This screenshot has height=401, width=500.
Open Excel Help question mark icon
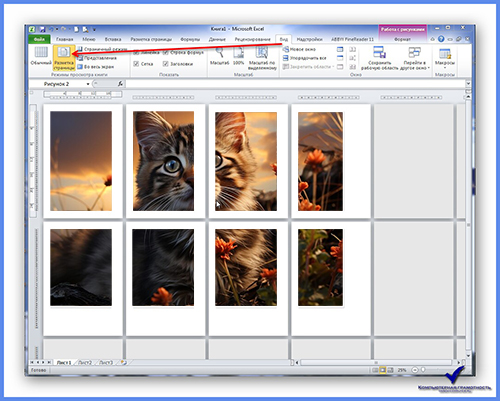point(441,39)
